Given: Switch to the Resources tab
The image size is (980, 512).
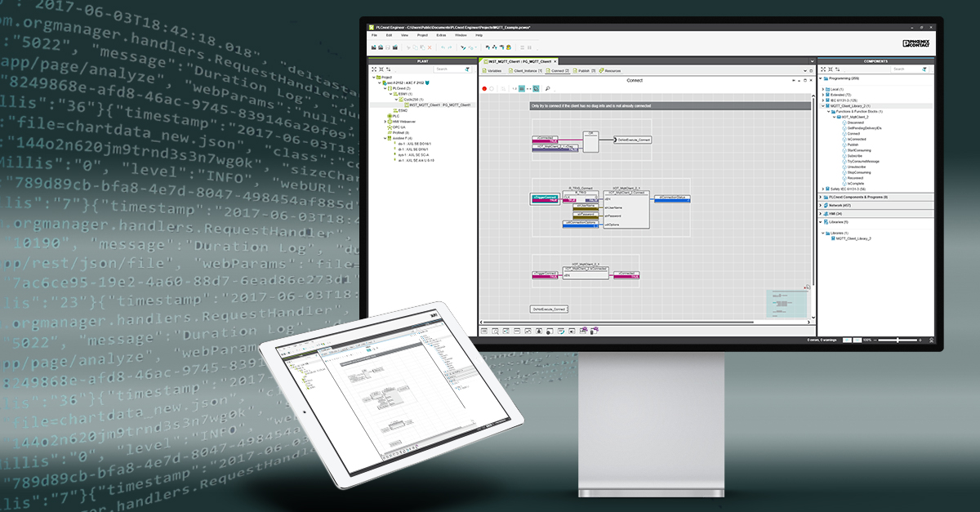Looking at the screenshot, I should coord(610,71).
